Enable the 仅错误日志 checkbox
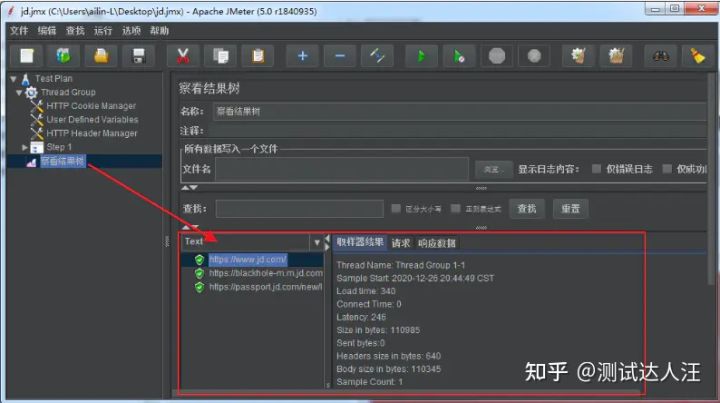The image size is (720, 403). (x=596, y=169)
